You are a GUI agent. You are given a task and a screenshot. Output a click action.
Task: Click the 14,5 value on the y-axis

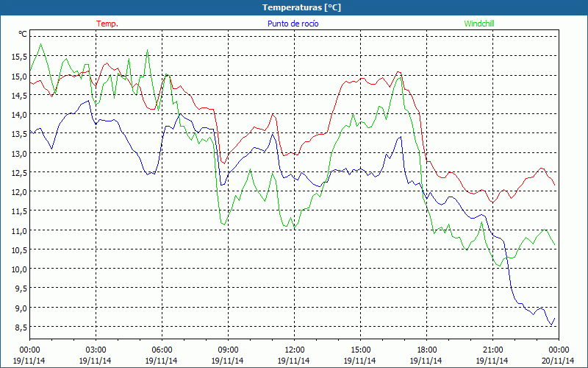pos(19,96)
